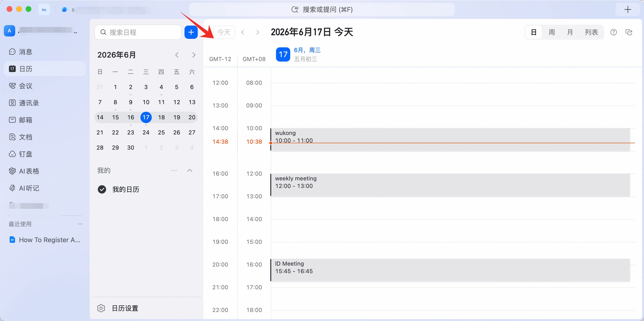Open calendar help question mark icon
The image size is (644, 321).
click(613, 32)
